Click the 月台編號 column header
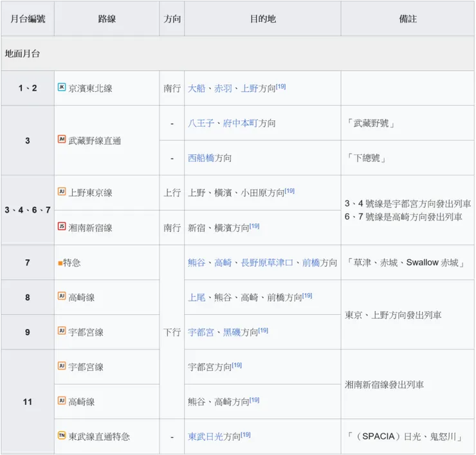Viewport: 476px width, 455px height. tap(28, 19)
